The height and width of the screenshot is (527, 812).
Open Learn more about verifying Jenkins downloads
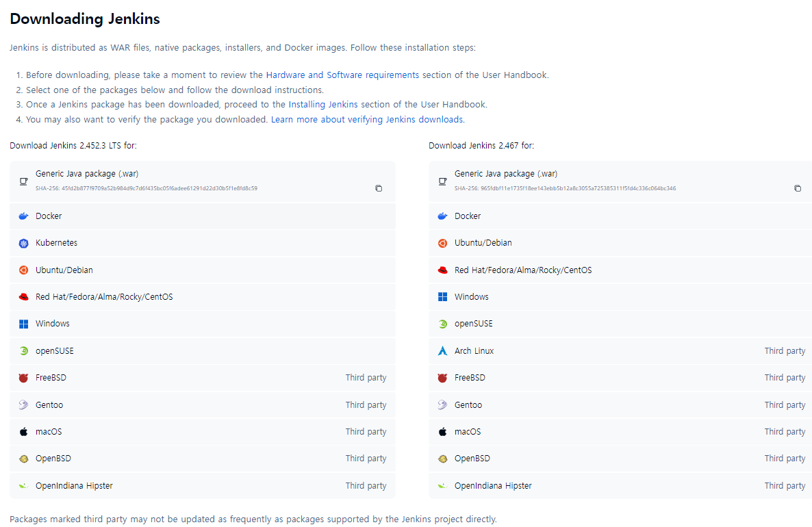point(367,120)
